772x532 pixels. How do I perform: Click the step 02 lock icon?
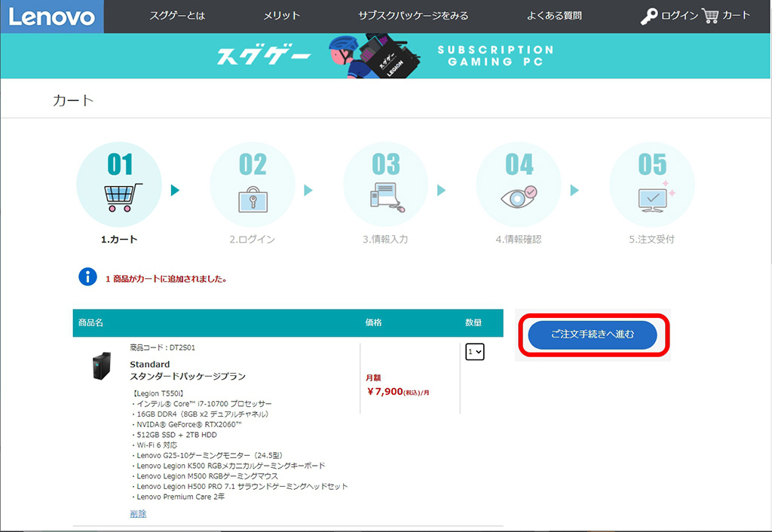(253, 200)
